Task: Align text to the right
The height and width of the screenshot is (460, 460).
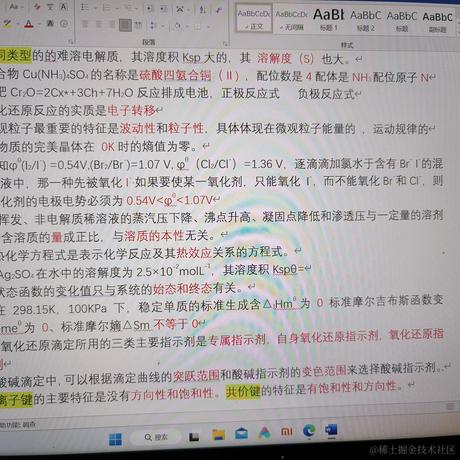Action: [112, 24]
